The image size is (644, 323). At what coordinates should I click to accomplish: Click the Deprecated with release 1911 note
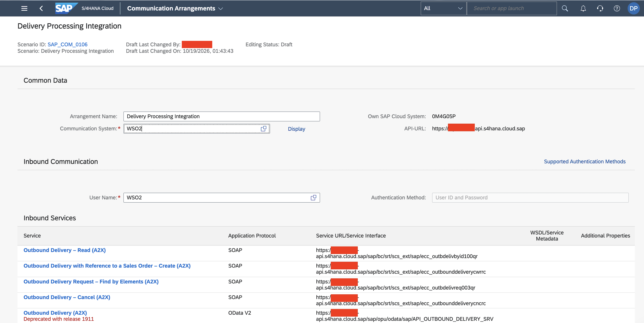click(59, 319)
